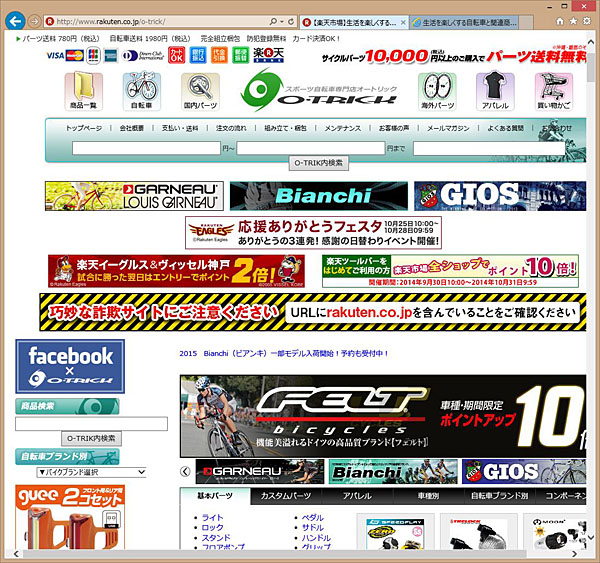
Task: Open the 自転車 bicycle icon
Action: (x=142, y=91)
